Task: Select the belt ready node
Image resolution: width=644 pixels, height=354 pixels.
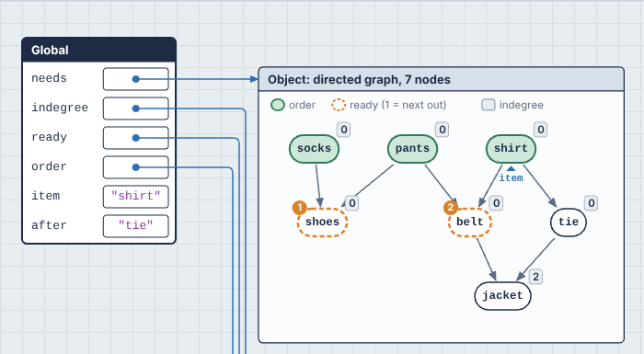Action: coord(470,223)
